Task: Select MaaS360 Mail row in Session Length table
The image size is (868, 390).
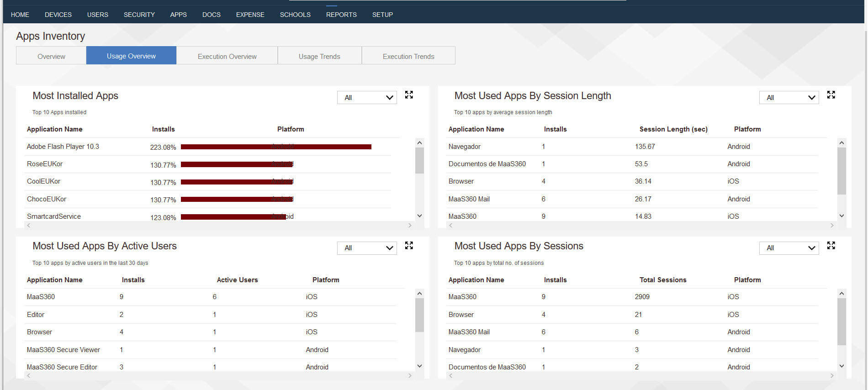Action: pyautogui.click(x=632, y=199)
